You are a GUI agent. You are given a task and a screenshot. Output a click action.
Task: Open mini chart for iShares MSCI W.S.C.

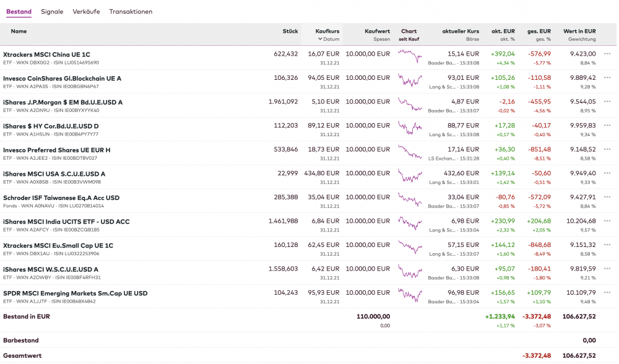(409, 272)
